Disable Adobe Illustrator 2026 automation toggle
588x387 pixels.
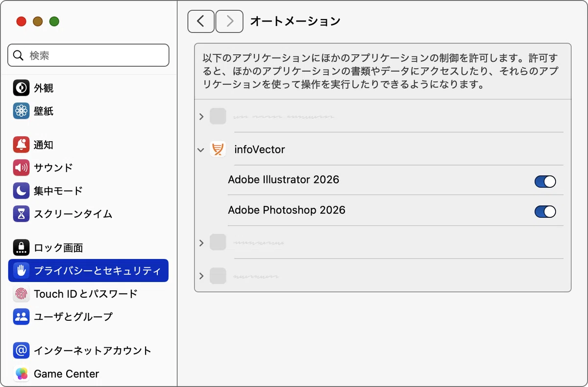[545, 181]
